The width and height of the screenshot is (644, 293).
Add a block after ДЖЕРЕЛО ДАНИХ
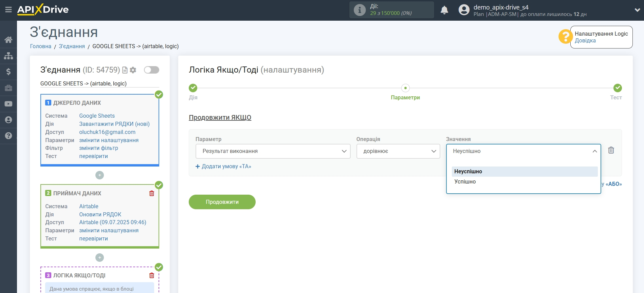click(99, 175)
